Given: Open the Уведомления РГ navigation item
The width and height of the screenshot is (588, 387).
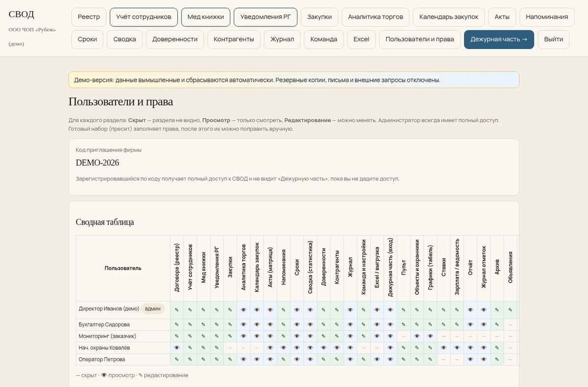Looking at the screenshot, I should coord(266,17).
